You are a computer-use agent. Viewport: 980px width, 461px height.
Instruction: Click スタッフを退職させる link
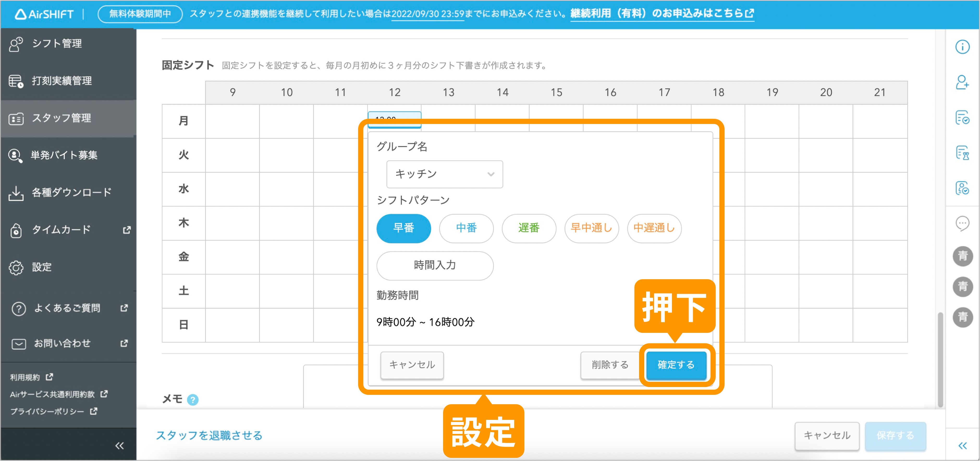(x=209, y=435)
